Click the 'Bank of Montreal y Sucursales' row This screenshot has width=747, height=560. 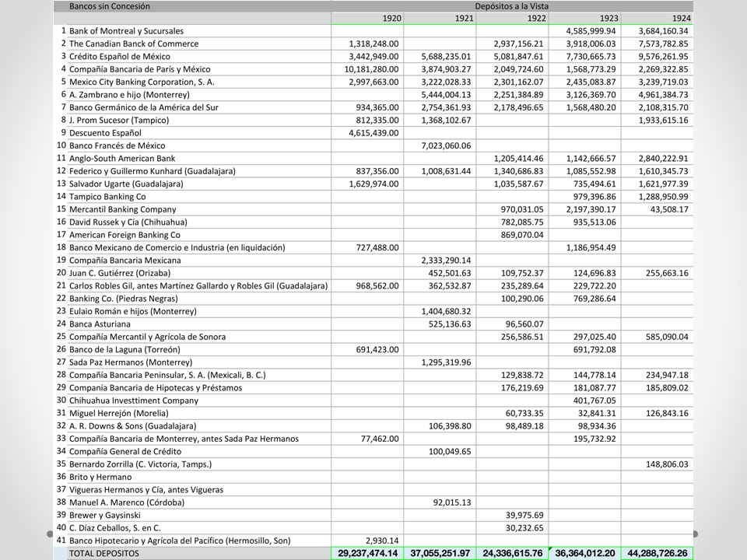click(373, 31)
